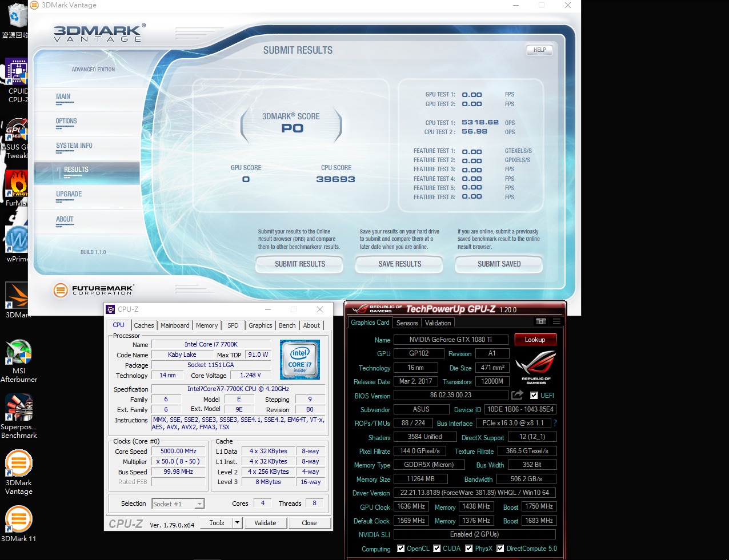Screen dimensions: 729x560
Task: Switch to the Mainboard tab in CPU-Z
Action: pyautogui.click(x=175, y=325)
